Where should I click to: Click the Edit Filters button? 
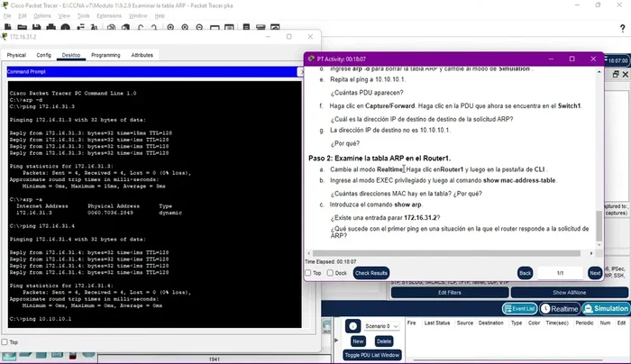pos(450,293)
